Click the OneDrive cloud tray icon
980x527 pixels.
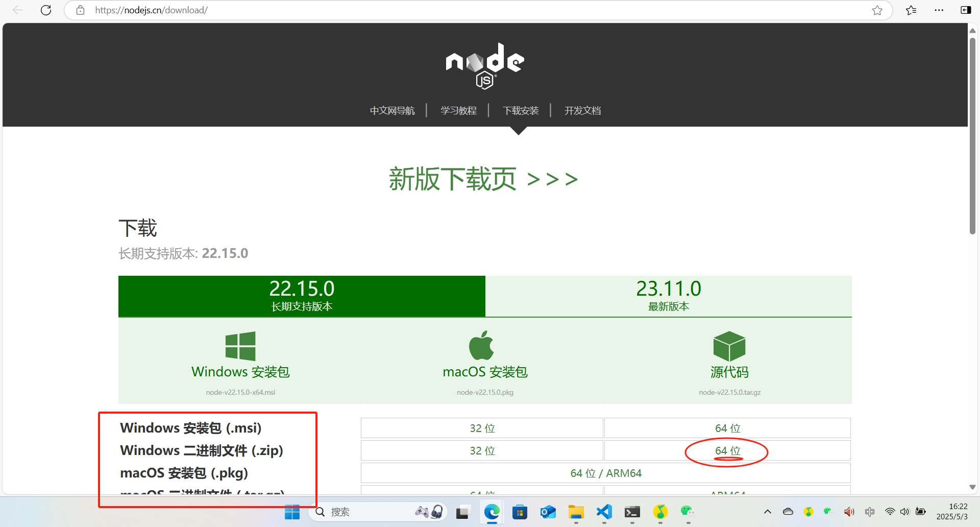pos(788,512)
